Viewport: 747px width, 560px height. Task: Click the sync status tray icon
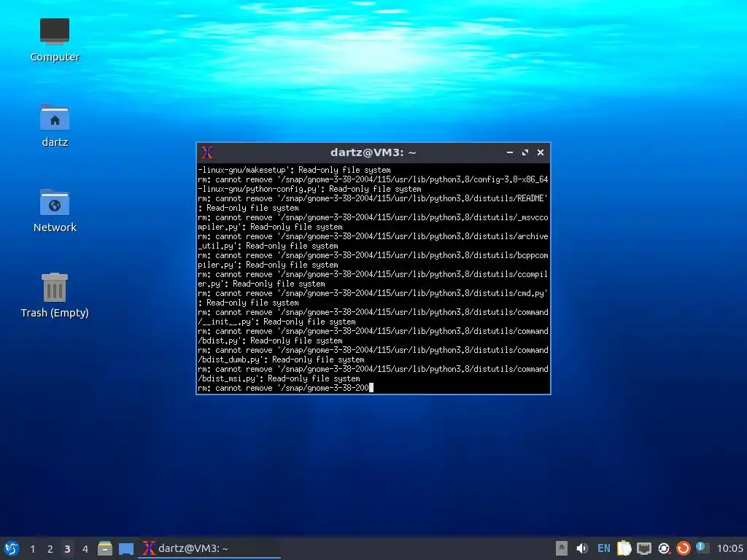pos(664,548)
